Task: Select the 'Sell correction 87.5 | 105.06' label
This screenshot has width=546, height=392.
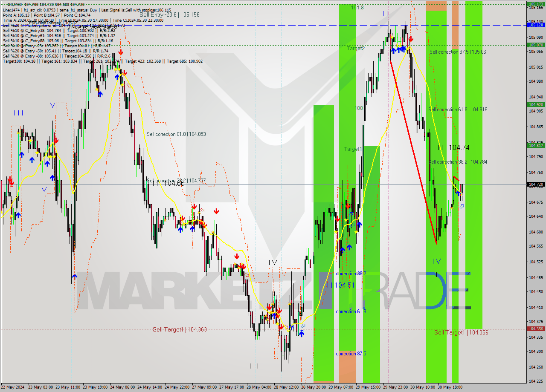Action: click(x=457, y=52)
